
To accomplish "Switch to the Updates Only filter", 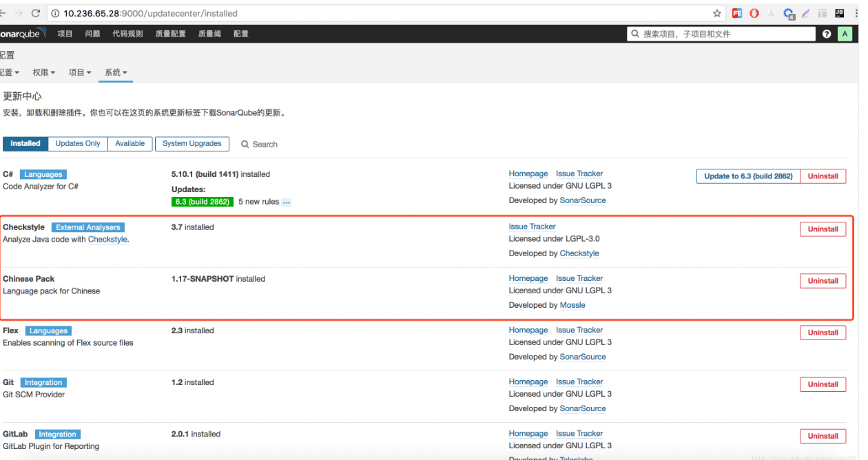I will pos(78,144).
